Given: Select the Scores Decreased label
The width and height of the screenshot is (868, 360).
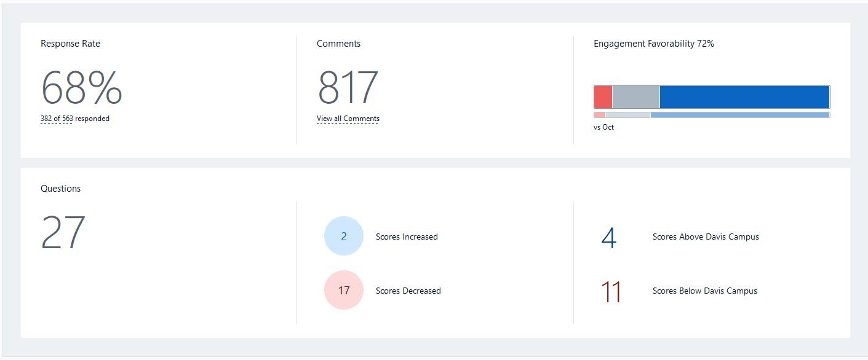Looking at the screenshot, I should point(408,291).
